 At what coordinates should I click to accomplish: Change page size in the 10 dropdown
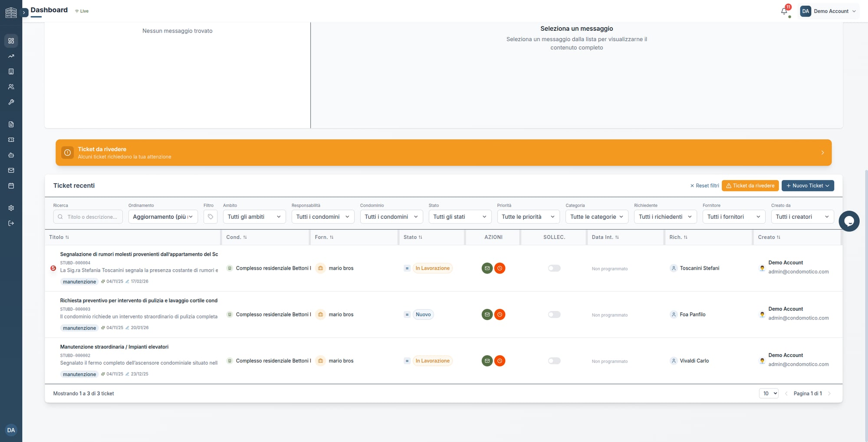point(768,393)
